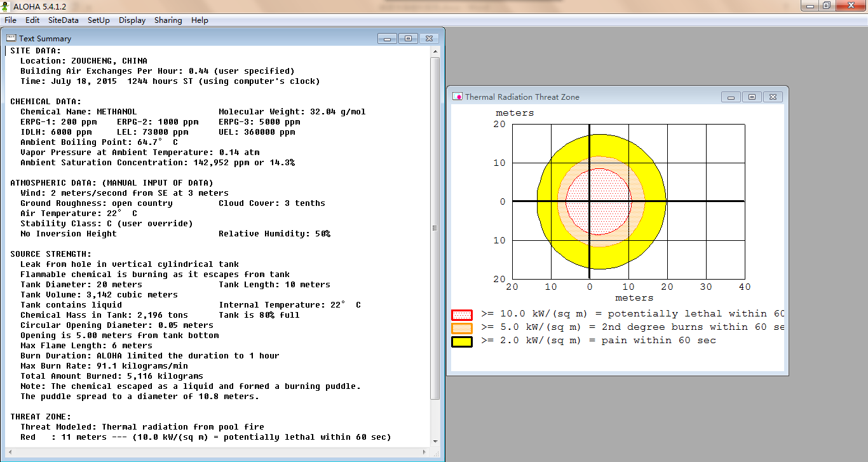The width and height of the screenshot is (868, 462).
Task: Click the 'SOURCE STRENGTH:' heading
Action: [51, 254]
